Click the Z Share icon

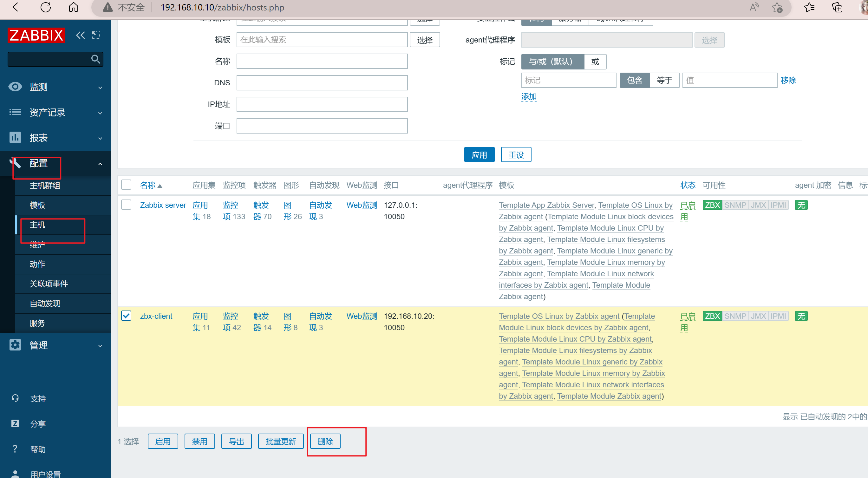point(15,423)
